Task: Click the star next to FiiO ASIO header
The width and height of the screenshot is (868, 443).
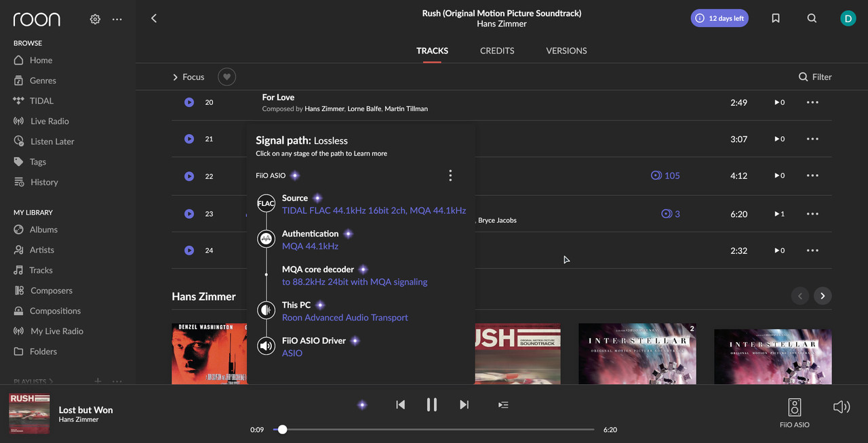Action: click(x=295, y=175)
